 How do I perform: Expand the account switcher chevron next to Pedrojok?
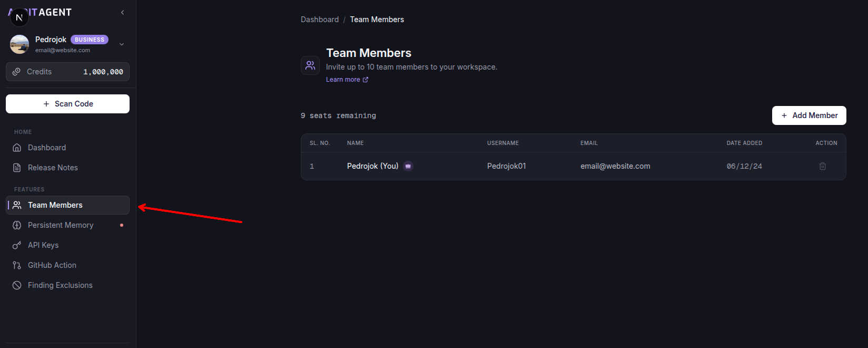point(122,44)
